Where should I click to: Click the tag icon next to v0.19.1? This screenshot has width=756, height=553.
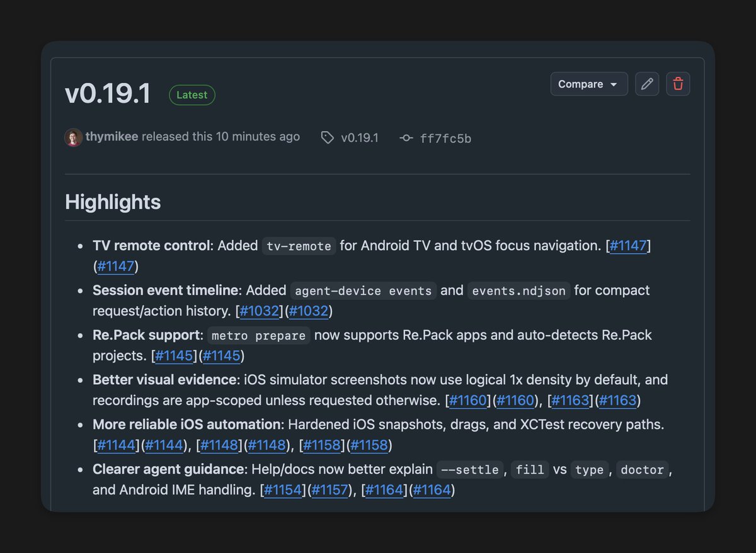click(327, 138)
